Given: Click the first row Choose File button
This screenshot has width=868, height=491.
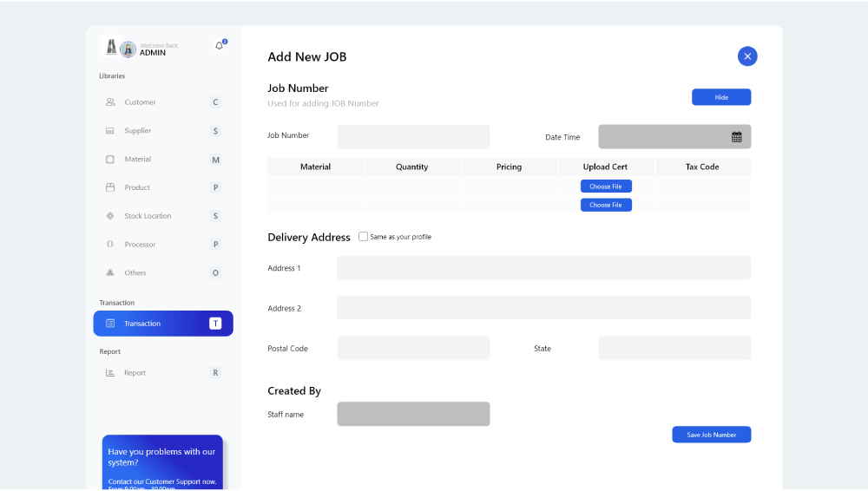Looking at the screenshot, I should click(x=606, y=187).
